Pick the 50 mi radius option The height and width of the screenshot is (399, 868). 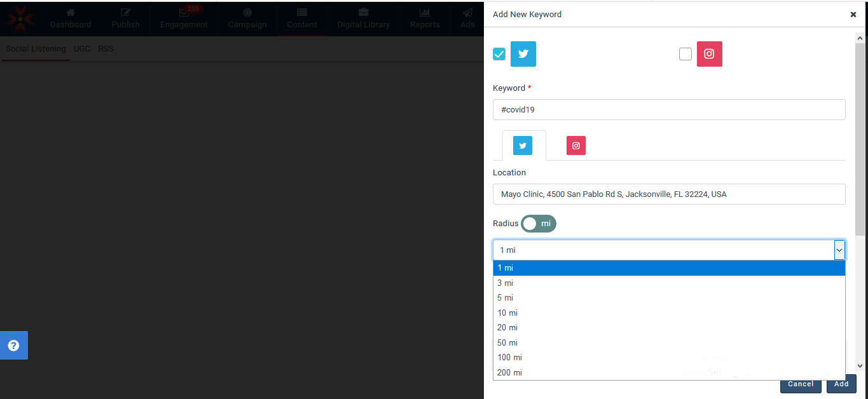(x=507, y=342)
